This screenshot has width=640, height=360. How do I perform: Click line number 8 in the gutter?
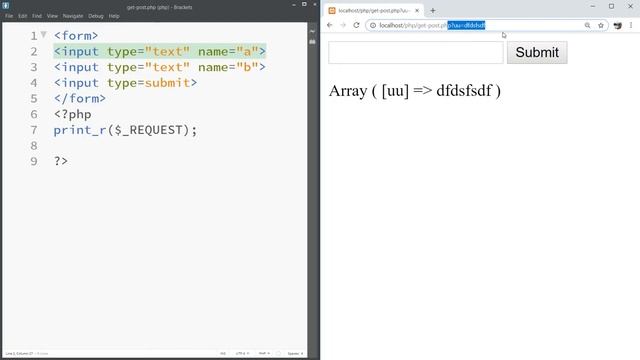click(34, 146)
